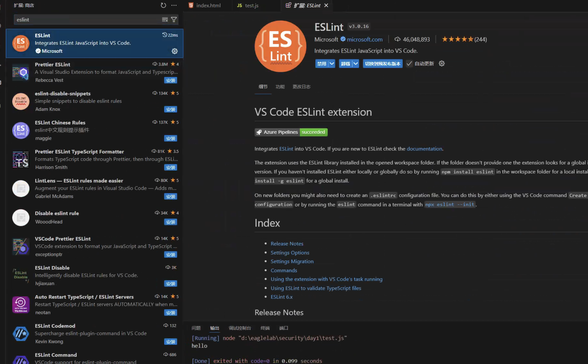Click the Azure Pipelines succeeded badge
588x364 pixels.
point(291,132)
